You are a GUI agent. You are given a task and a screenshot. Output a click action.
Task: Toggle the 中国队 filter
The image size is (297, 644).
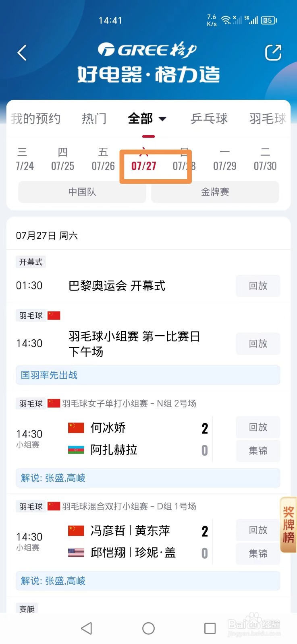point(82,192)
